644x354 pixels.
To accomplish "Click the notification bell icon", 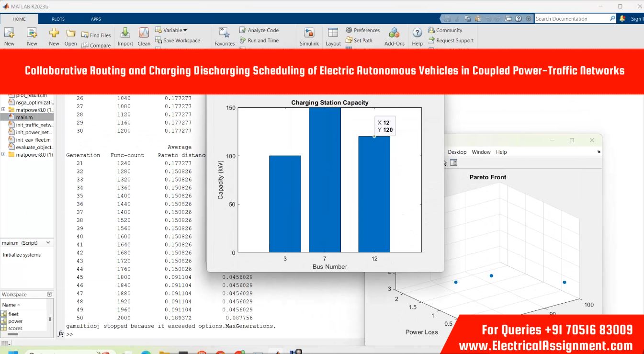I will point(622,19).
